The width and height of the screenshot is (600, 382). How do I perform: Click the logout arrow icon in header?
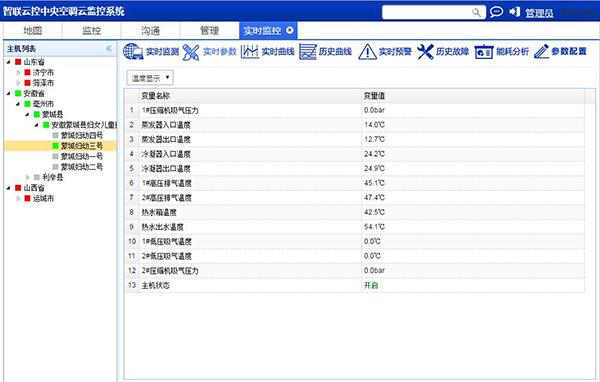pos(515,12)
